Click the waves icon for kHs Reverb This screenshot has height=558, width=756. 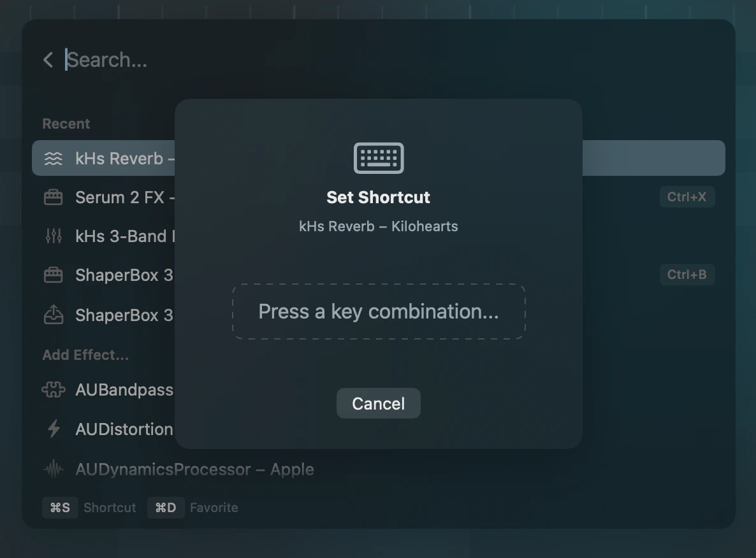tap(54, 158)
